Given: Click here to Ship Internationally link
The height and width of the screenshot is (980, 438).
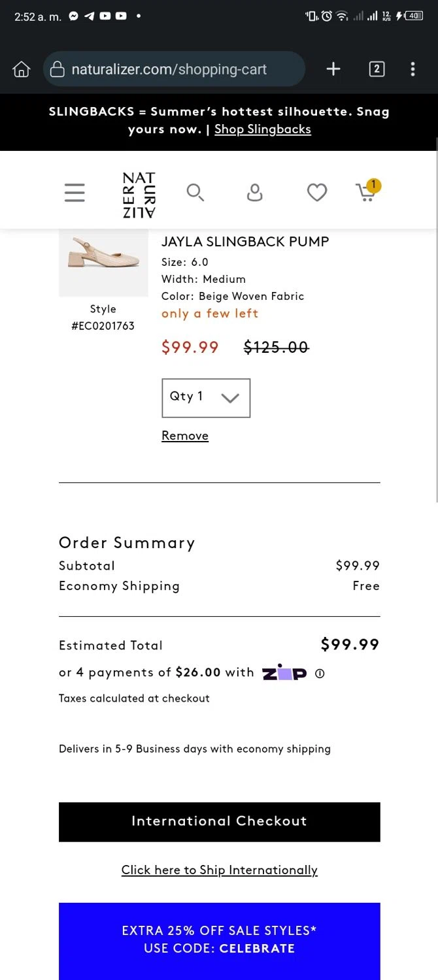Looking at the screenshot, I should (x=219, y=870).
